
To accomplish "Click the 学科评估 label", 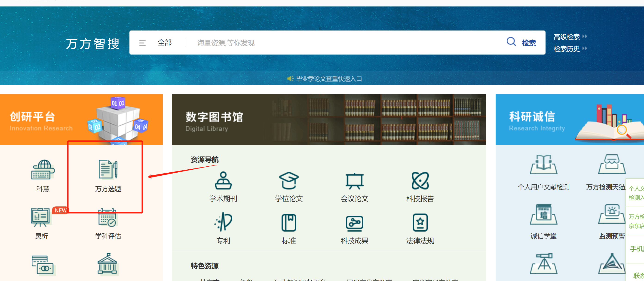I will [x=108, y=236].
